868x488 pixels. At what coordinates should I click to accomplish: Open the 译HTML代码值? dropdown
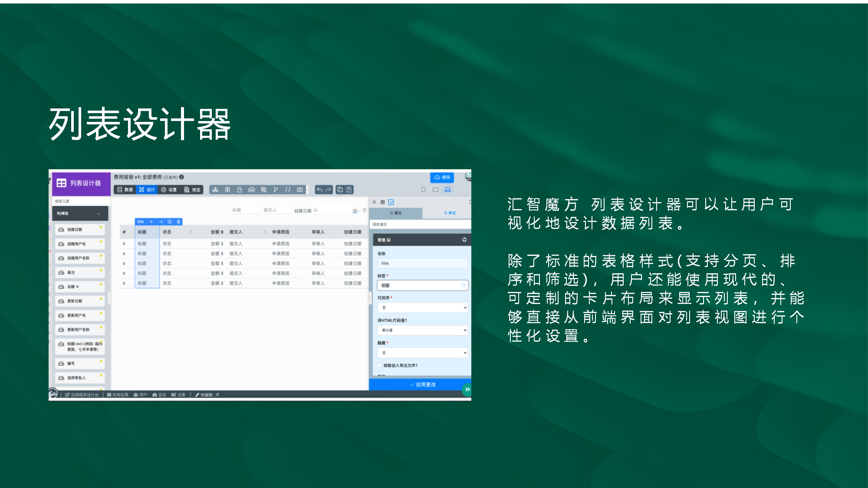coord(423,330)
